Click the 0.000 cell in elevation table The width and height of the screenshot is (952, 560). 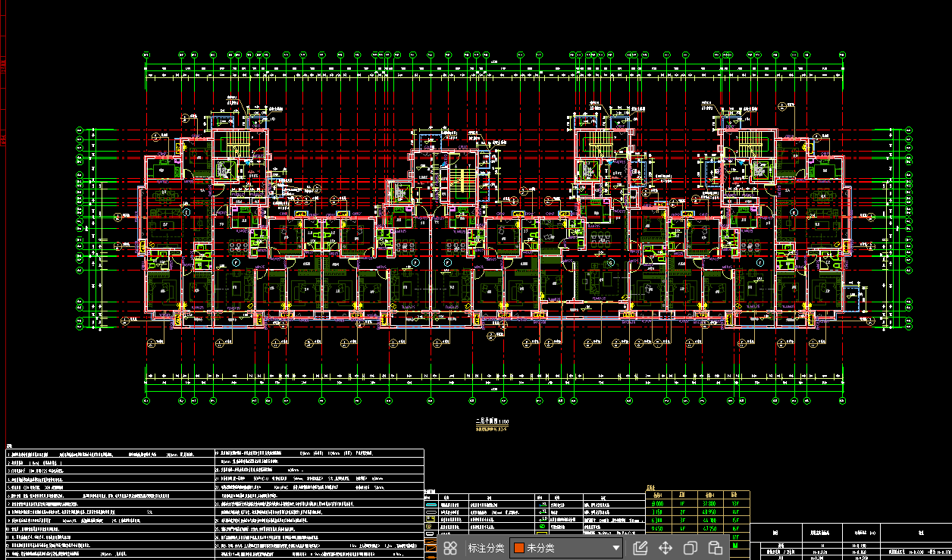pos(658,502)
